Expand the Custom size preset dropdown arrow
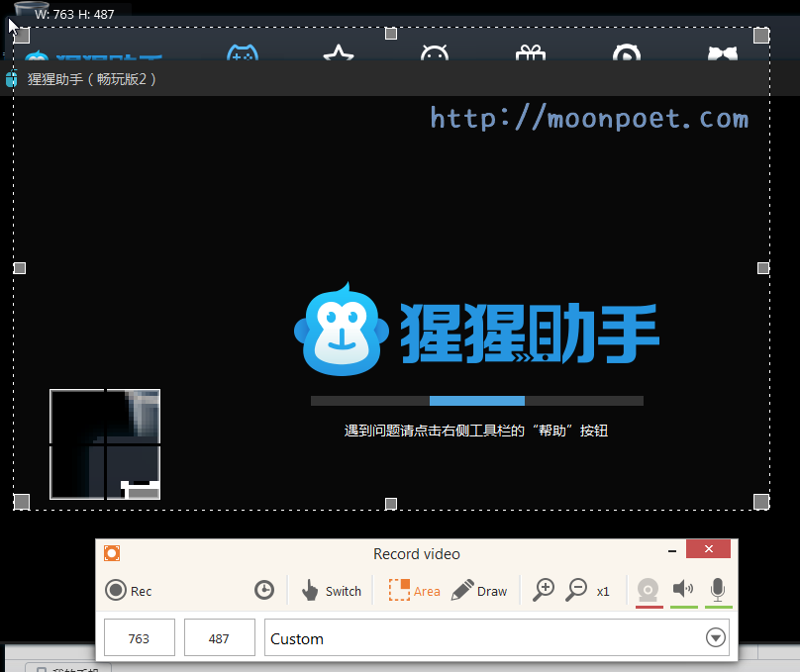The height and width of the screenshot is (672, 800). 716,638
